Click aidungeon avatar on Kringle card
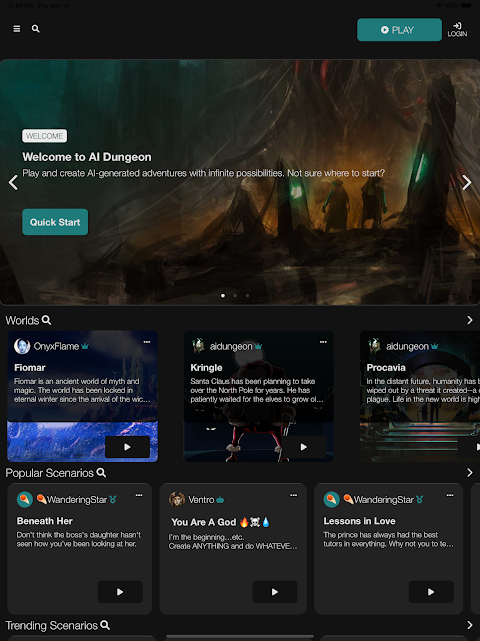This screenshot has width=480, height=641. click(x=198, y=346)
